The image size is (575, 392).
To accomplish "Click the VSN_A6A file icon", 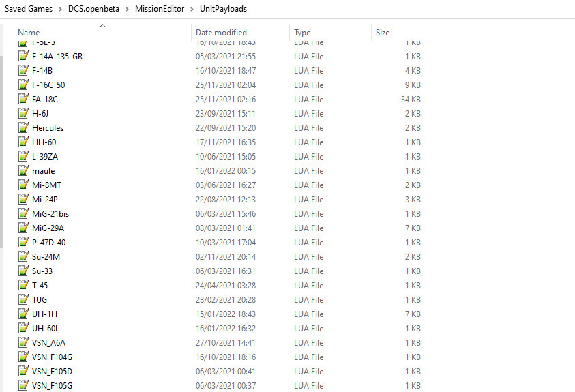I will tap(23, 342).
